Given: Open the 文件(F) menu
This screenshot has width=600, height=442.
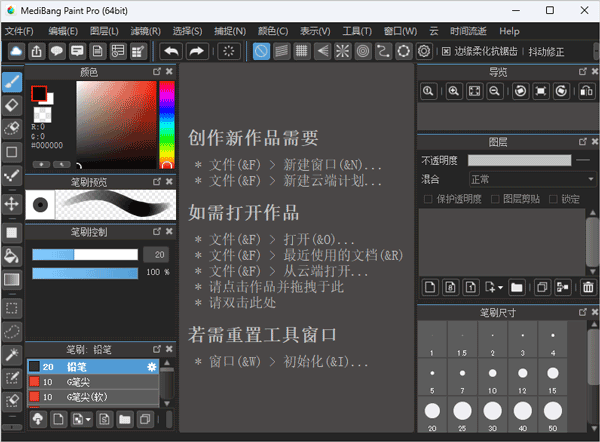Looking at the screenshot, I should 18,32.
